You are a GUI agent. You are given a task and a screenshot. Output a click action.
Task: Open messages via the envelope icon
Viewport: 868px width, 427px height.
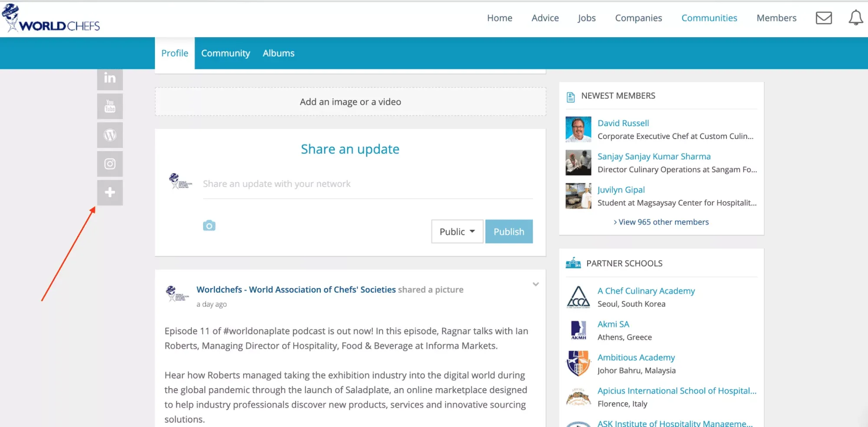[x=823, y=18]
